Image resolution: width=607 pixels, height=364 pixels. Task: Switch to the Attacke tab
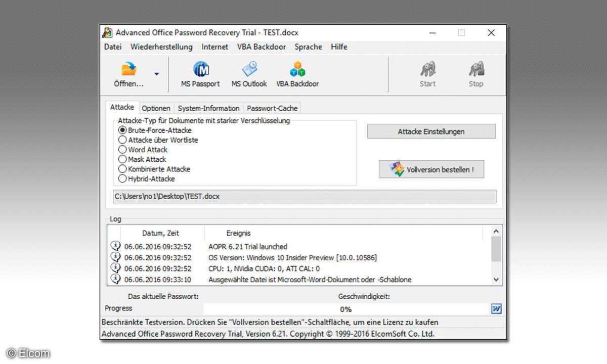point(122,107)
